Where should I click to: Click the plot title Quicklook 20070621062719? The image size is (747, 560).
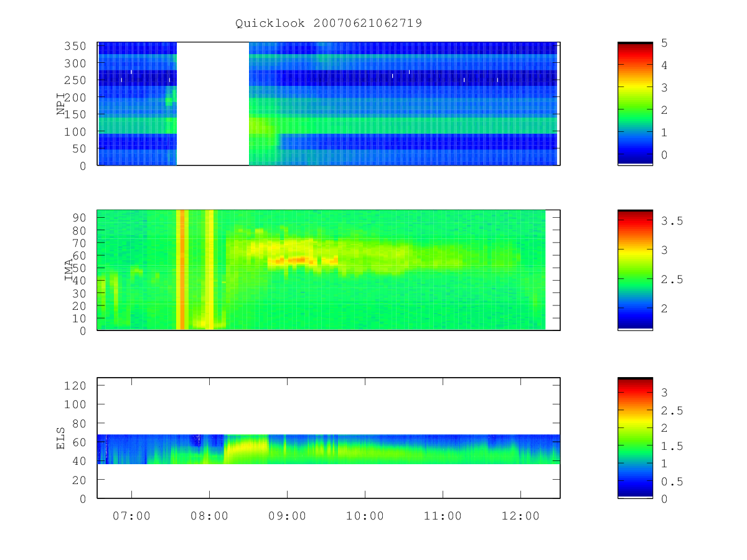coord(329,24)
